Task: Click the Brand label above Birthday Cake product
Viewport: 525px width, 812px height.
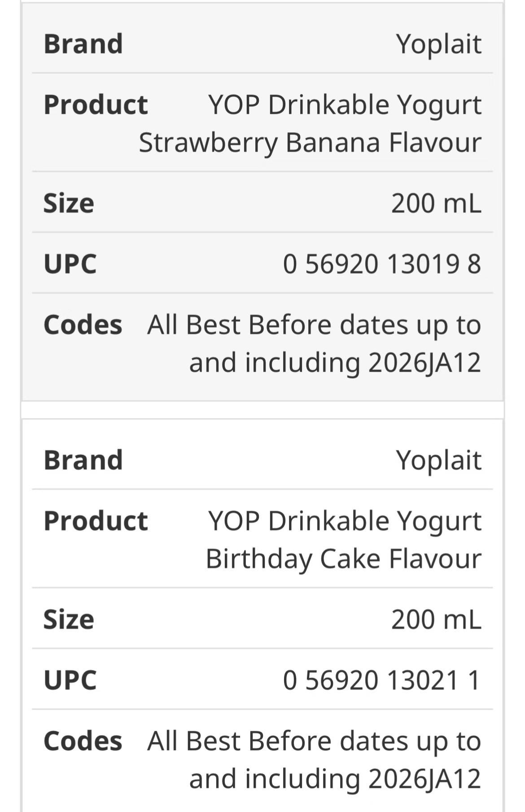Action: [x=83, y=460]
